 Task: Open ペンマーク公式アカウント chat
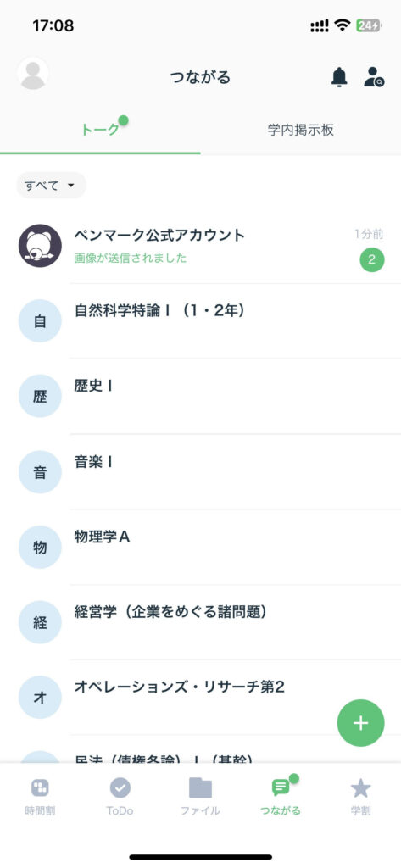coord(200,246)
